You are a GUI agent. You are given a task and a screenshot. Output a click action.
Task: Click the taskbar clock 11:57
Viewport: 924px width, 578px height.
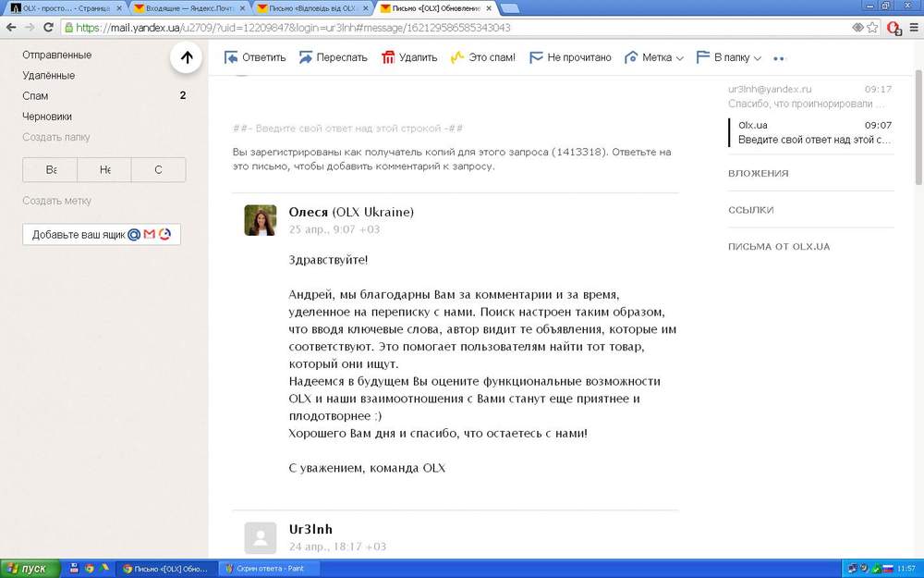tap(906, 569)
